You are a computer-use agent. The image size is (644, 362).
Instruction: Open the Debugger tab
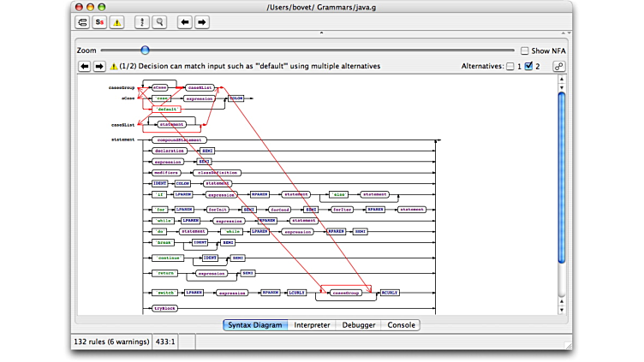point(359,325)
